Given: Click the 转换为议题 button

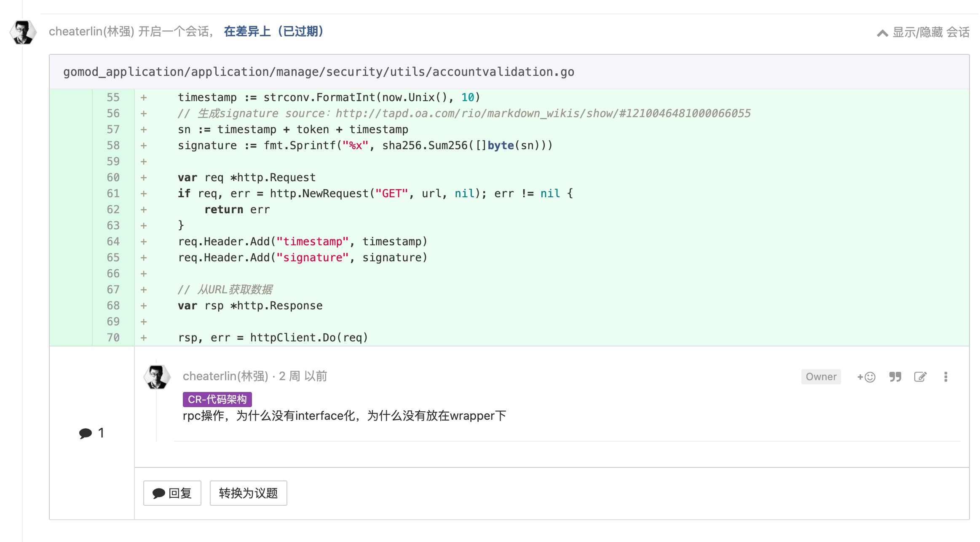Looking at the screenshot, I should coord(248,493).
